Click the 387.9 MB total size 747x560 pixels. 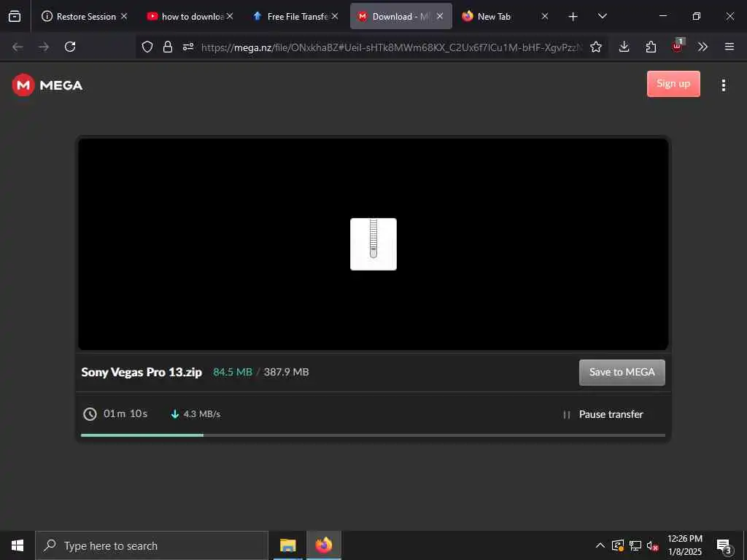(286, 372)
